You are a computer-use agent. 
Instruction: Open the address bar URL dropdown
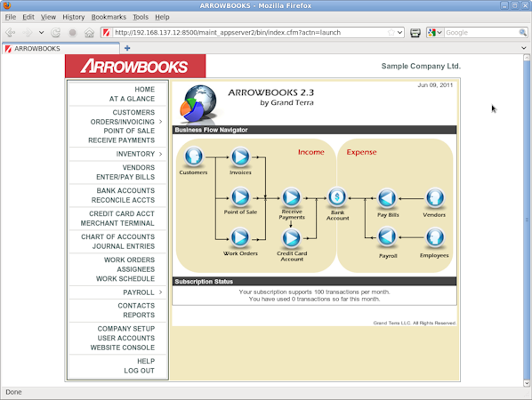399,33
